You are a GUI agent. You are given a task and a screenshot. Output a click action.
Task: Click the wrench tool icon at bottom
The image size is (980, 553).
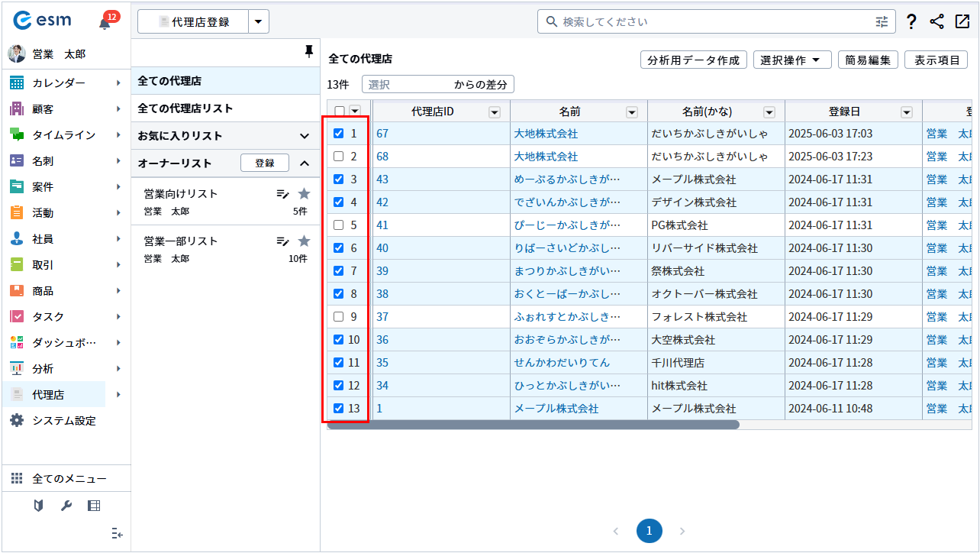coord(66,506)
